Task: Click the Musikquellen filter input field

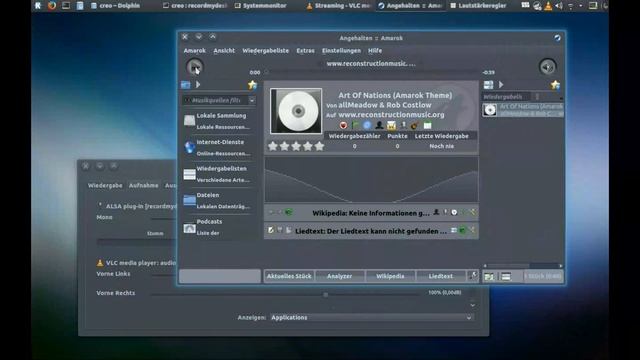Action: point(215,100)
